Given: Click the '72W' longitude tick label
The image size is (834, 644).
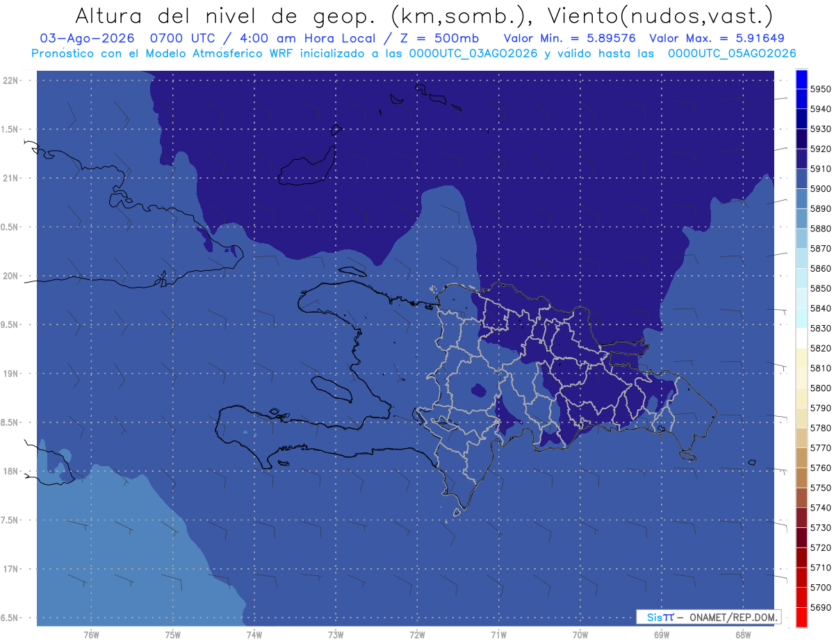Looking at the screenshot, I should click(417, 634).
